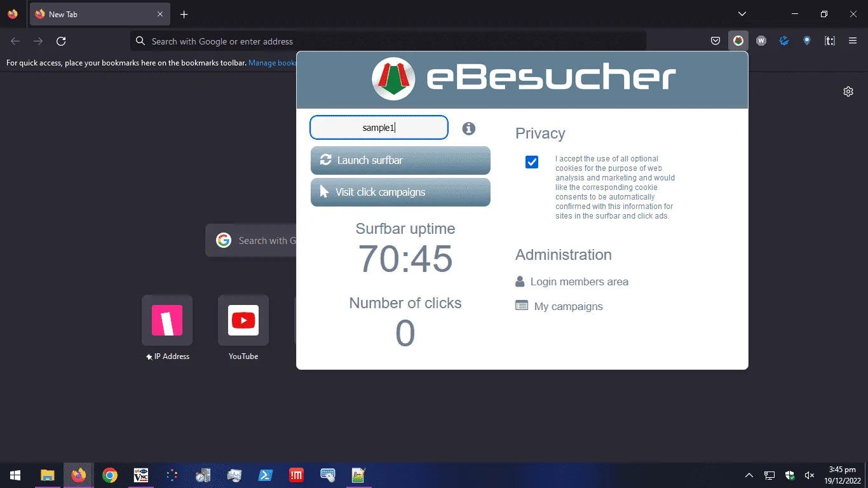
Task: Click the muted volume tray icon
Action: pyautogui.click(x=810, y=475)
